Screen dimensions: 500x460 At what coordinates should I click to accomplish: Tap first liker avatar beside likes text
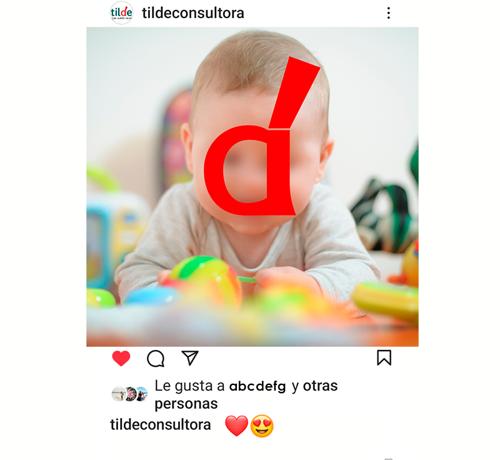pyautogui.click(x=118, y=394)
